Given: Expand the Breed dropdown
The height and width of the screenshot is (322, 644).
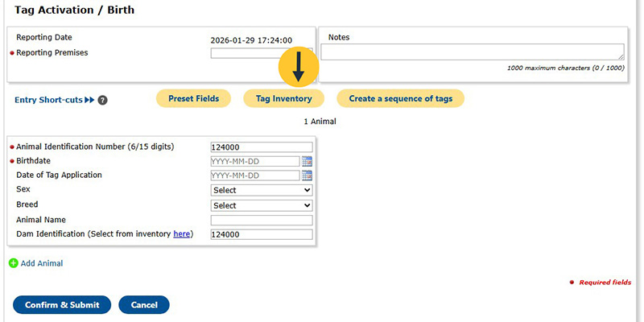Looking at the screenshot, I should (261, 205).
